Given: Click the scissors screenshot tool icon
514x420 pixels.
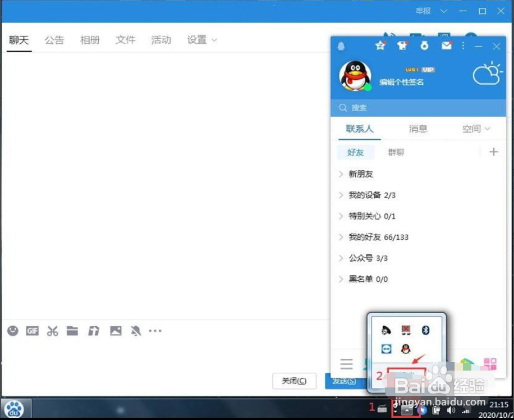Looking at the screenshot, I should click(x=52, y=331).
